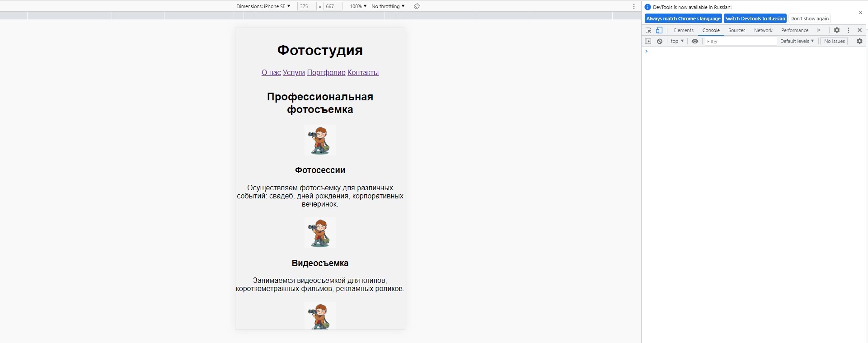Open the Услуги navigation link
Image resolution: width=868 pixels, height=343 pixels.
[x=294, y=72]
